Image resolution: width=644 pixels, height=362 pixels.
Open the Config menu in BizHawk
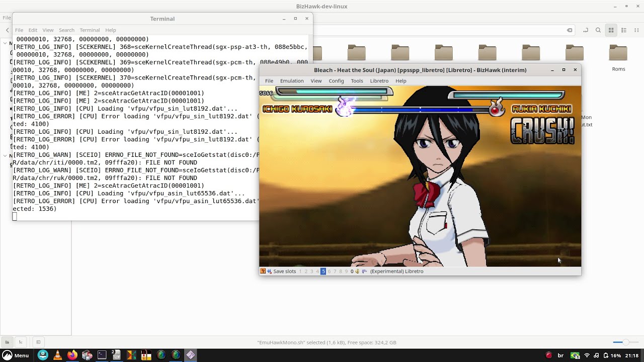(336, 81)
